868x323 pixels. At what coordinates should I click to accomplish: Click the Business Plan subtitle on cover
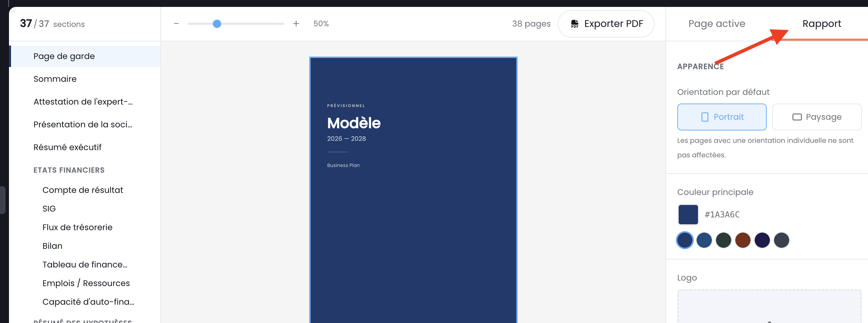tap(343, 165)
